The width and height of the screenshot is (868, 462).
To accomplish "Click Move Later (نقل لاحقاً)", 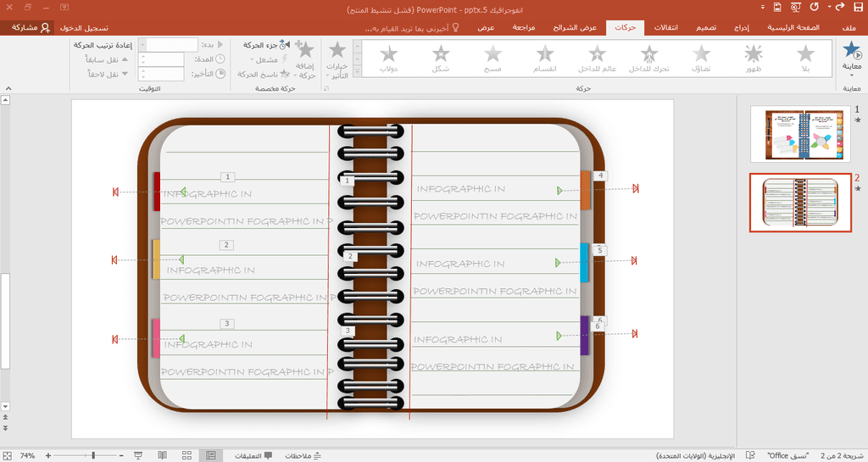I will 107,74.
